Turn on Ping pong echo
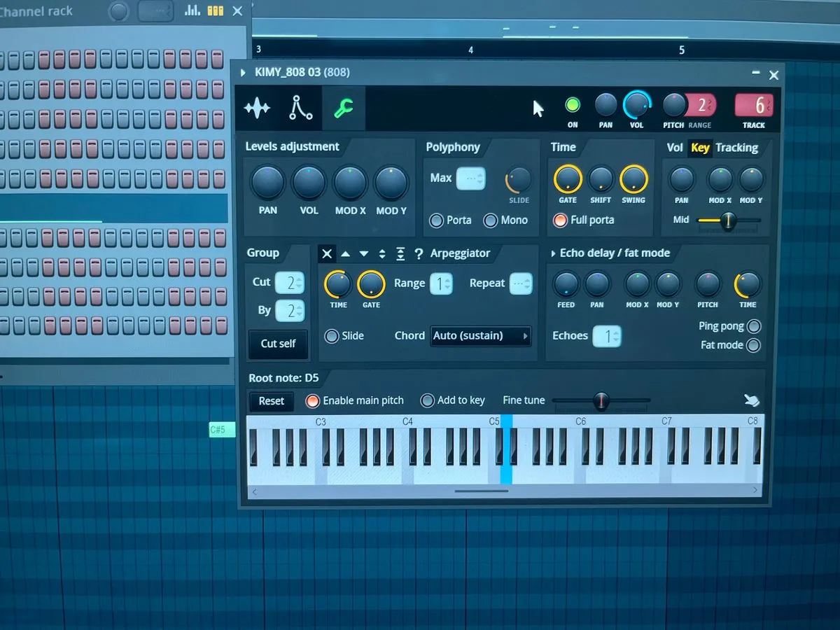 pos(754,326)
